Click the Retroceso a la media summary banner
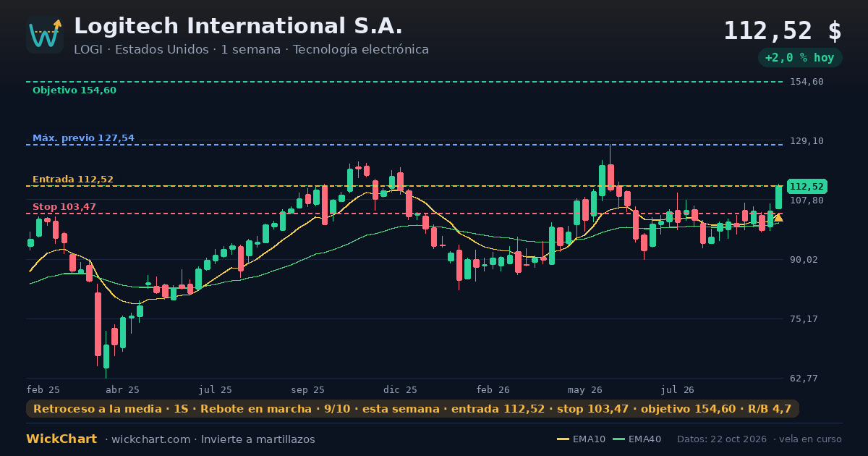This screenshot has height=456, width=868. pos(412,409)
